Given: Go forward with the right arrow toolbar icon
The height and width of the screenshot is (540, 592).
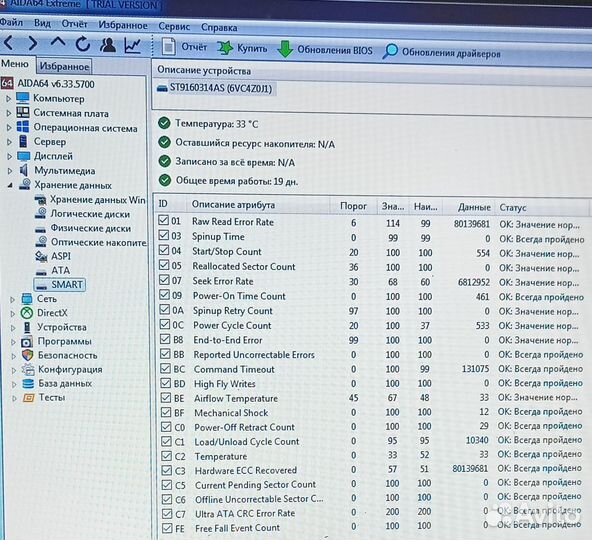Looking at the screenshot, I should [x=33, y=43].
